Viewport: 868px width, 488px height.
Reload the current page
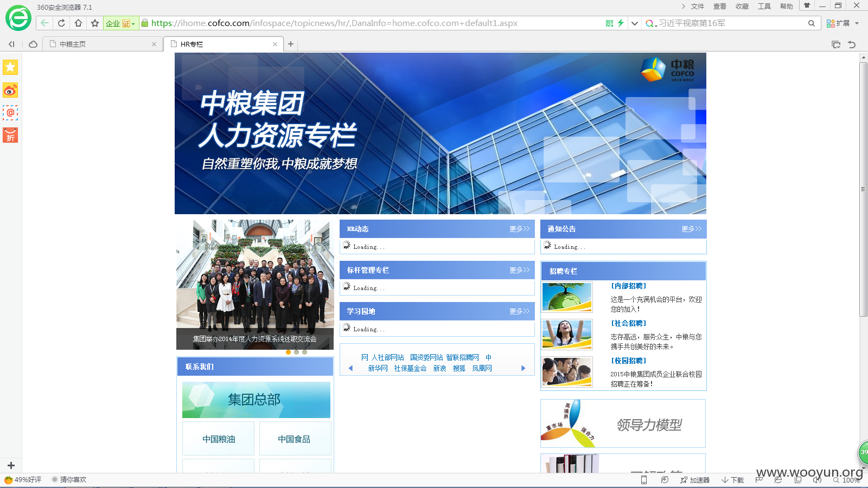61,23
